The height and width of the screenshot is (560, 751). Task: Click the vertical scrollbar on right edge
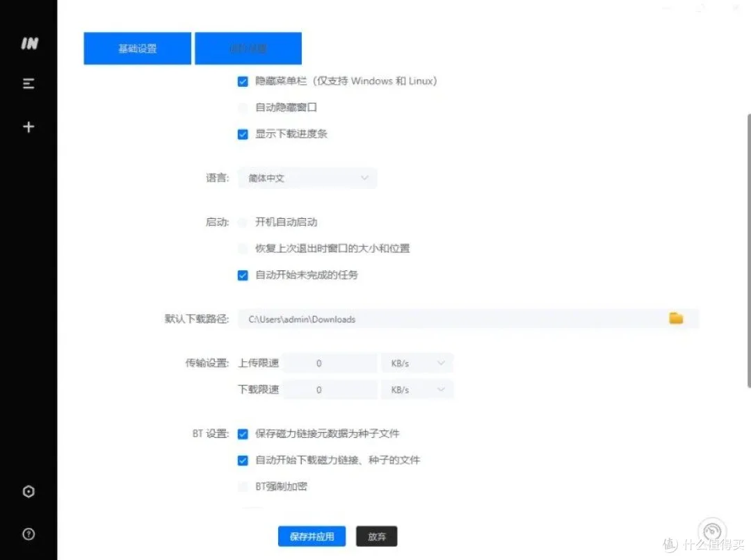click(748, 250)
